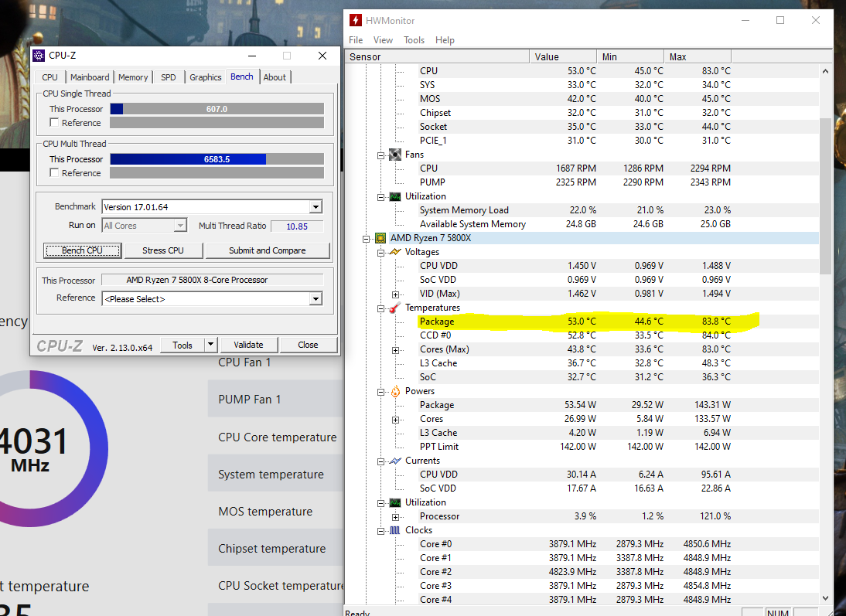This screenshot has height=616, width=846.
Task: Collapse the Voltages tree node
Action: (381, 253)
